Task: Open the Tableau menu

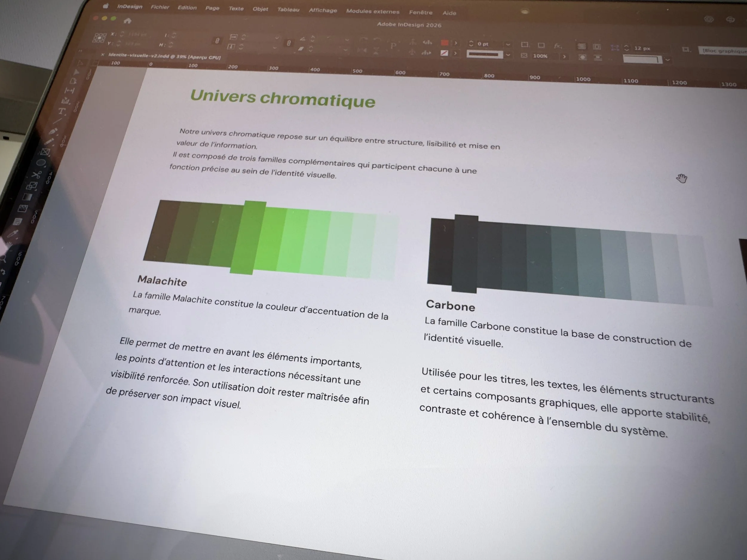Action: pos(288,10)
